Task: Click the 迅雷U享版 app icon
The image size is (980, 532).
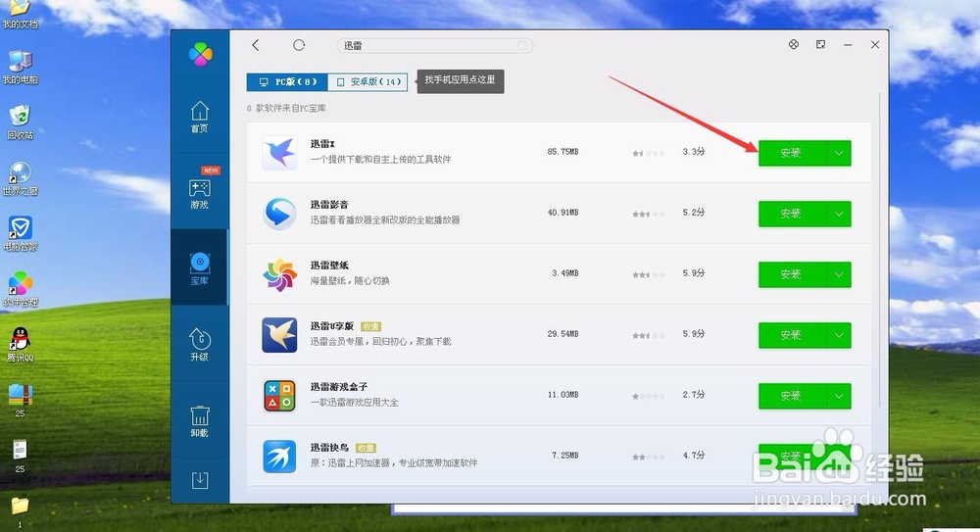Action: tap(279, 334)
